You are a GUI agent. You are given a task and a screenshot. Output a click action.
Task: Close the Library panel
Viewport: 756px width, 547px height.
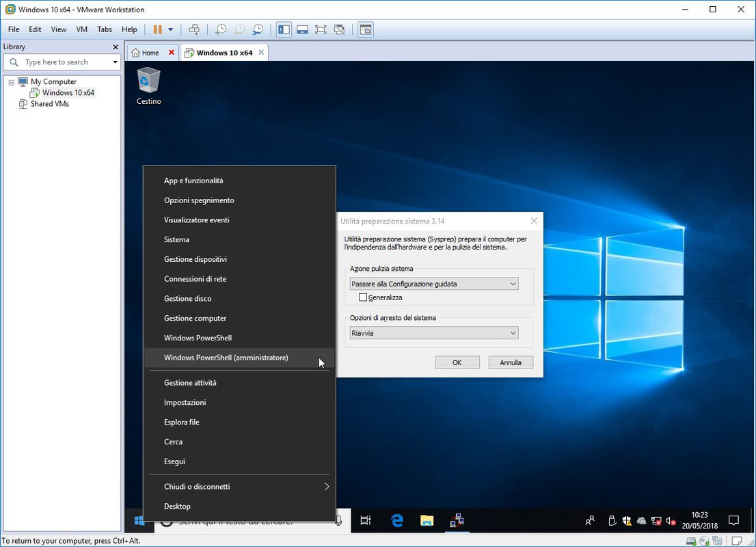(x=116, y=46)
